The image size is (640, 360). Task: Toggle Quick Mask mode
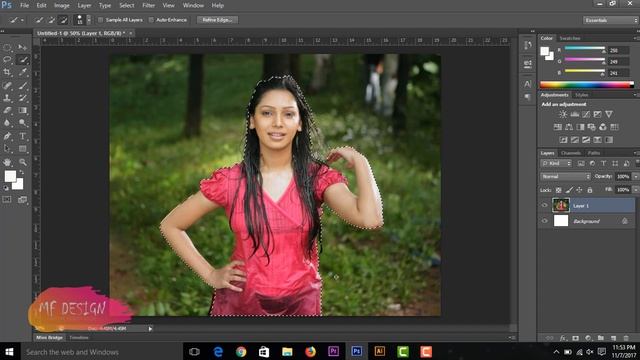point(7,200)
